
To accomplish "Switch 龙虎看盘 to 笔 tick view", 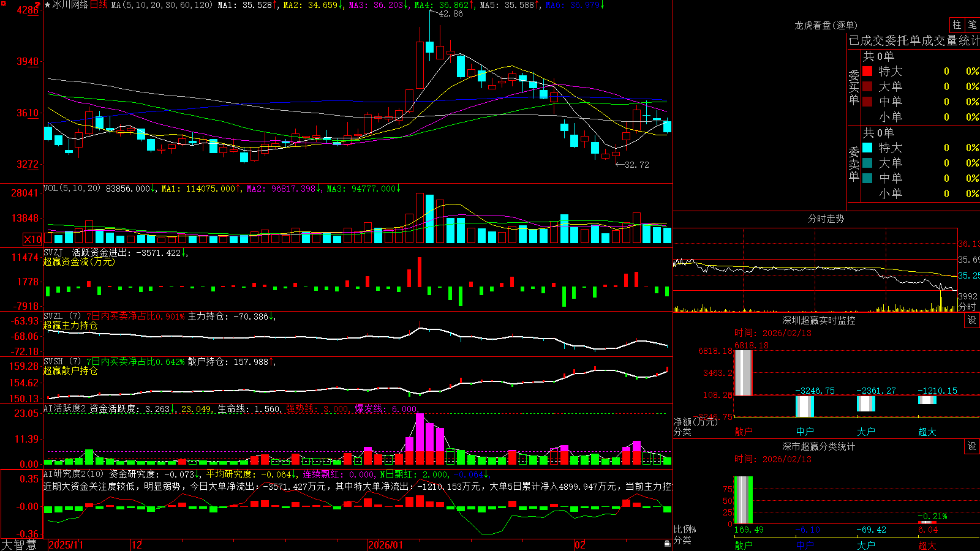I will pos(973,24).
